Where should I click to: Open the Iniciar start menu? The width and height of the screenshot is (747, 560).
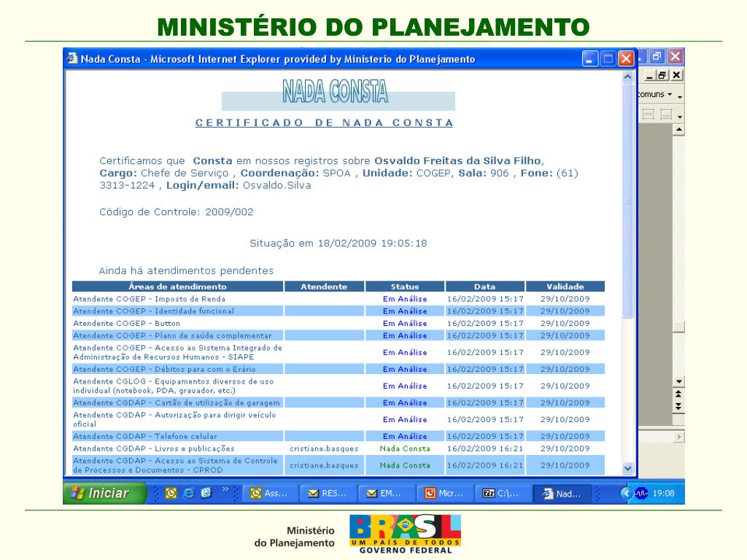104,493
